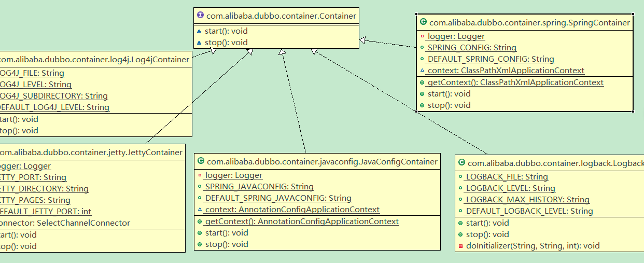This screenshot has height=263, width=644.
Task: Select start(): void in JavaConfigContainer
Action: pos(227,233)
